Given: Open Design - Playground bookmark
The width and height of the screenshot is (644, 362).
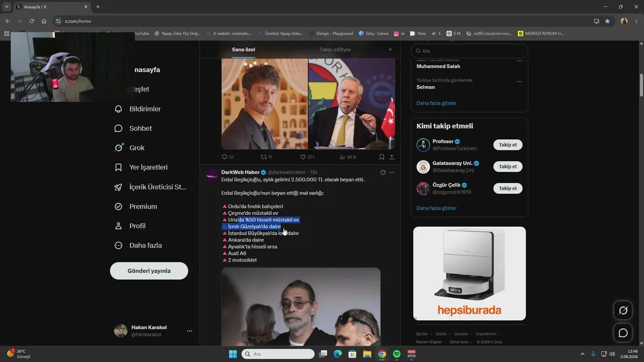Looking at the screenshot, I should pyautogui.click(x=331, y=34).
